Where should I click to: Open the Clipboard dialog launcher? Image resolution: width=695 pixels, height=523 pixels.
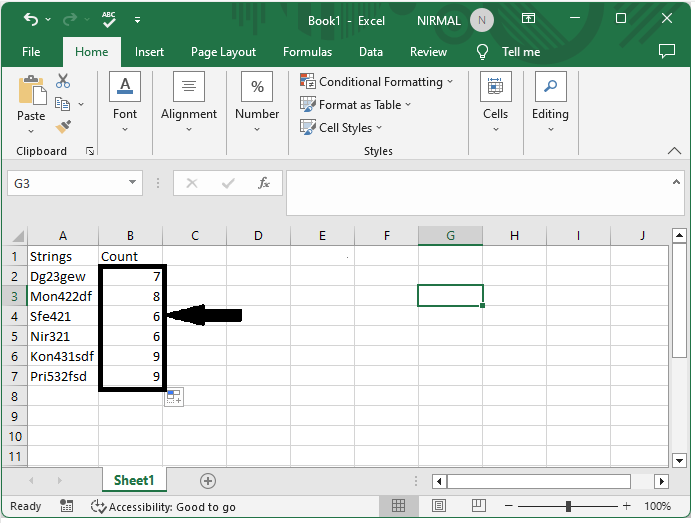click(90, 152)
